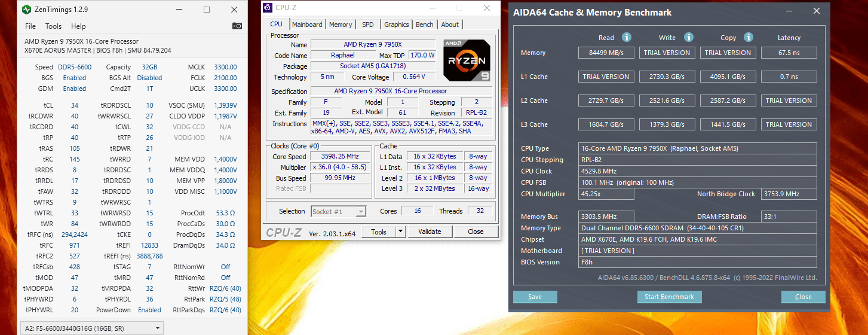Click the DRAM:FSB Ratio 33:1 field
Viewport: 868px width, 335px height.
[789, 217]
